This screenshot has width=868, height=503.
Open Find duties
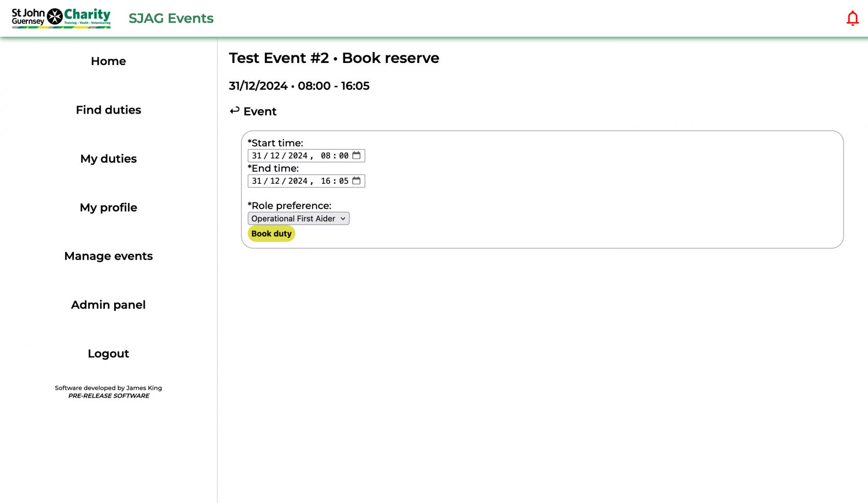point(108,109)
